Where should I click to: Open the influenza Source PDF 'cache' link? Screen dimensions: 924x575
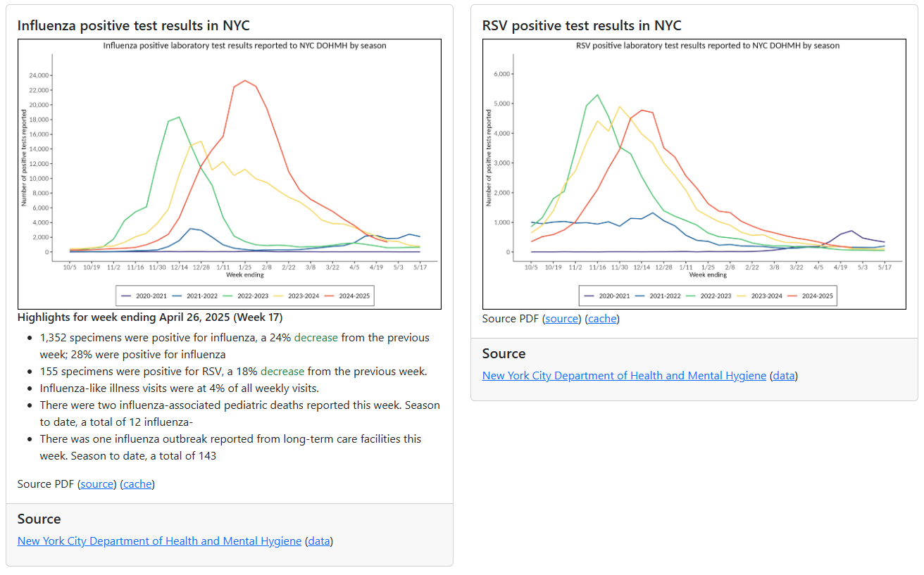[x=137, y=484]
